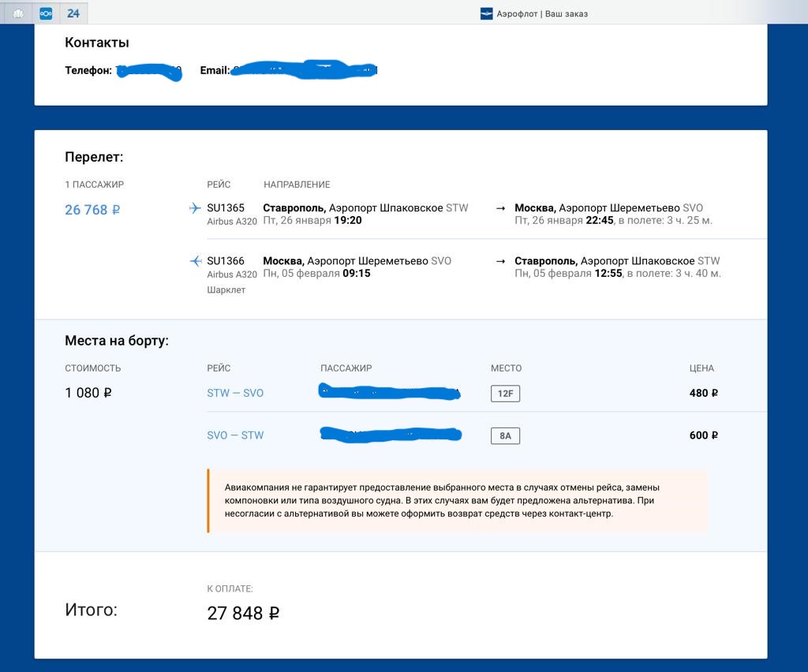Viewport: 808px width, 672px height.
Task: Click the seat guarantee warning notice
Action: [458, 501]
